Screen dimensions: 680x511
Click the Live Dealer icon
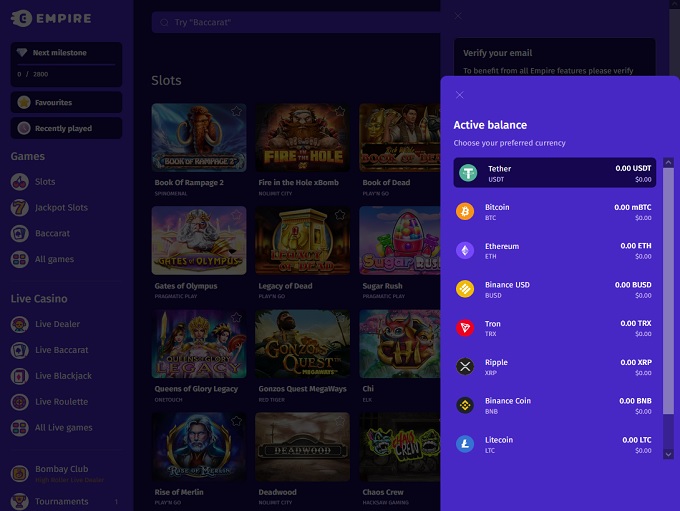point(20,324)
